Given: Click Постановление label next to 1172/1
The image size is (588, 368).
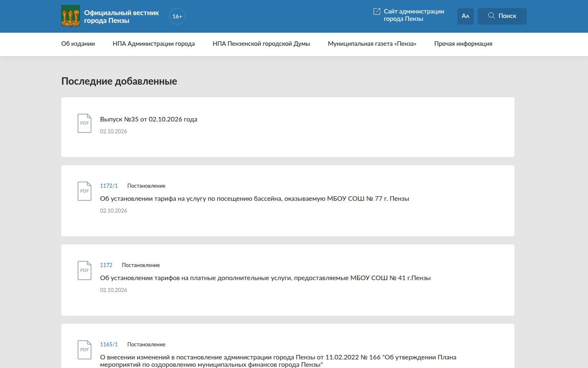Looking at the screenshot, I should tap(146, 186).
